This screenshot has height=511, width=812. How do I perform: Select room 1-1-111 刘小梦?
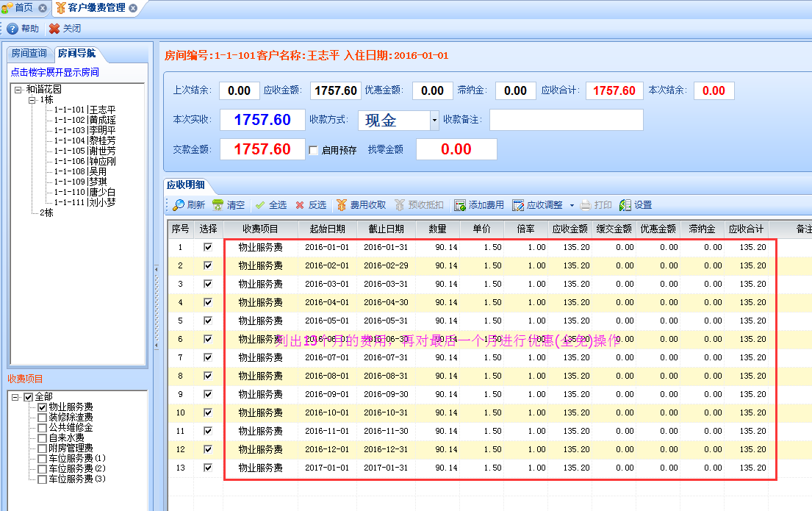click(x=85, y=202)
